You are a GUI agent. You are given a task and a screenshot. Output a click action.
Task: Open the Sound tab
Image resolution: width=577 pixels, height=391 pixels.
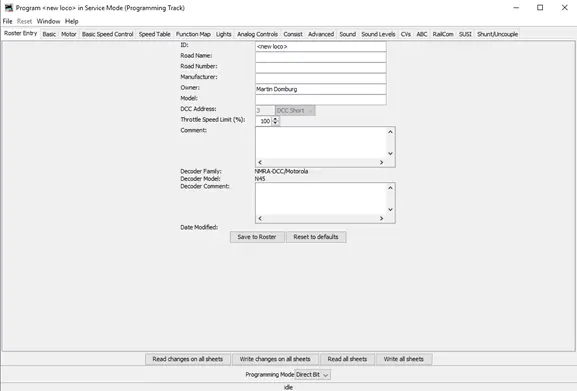[347, 34]
